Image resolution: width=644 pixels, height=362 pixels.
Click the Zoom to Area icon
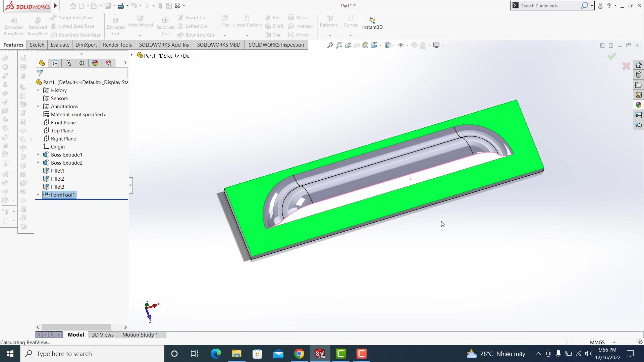click(x=339, y=45)
